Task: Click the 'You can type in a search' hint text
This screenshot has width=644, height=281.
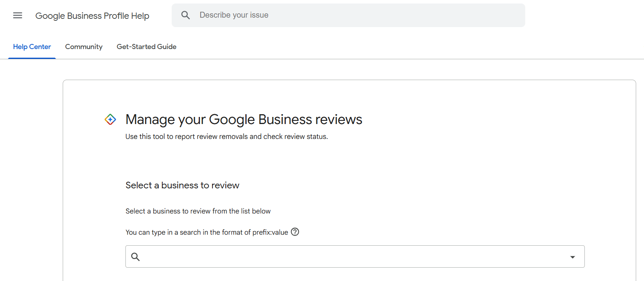Action: (x=207, y=232)
